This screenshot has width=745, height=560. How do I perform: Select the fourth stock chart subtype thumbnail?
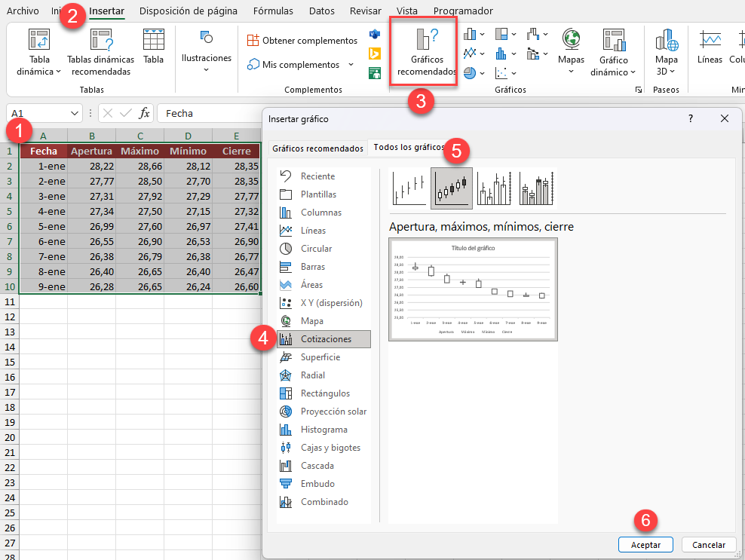pyautogui.click(x=536, y=188)
